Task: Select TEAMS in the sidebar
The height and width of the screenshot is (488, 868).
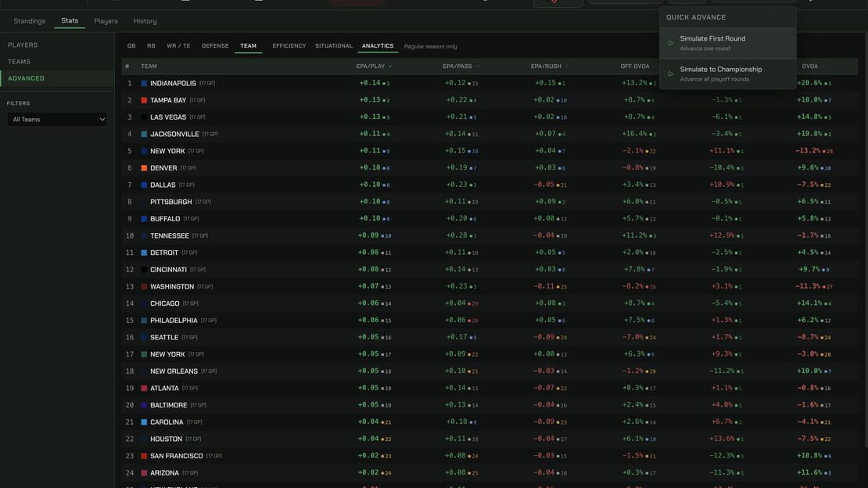Action: click(x=19, y=62)
